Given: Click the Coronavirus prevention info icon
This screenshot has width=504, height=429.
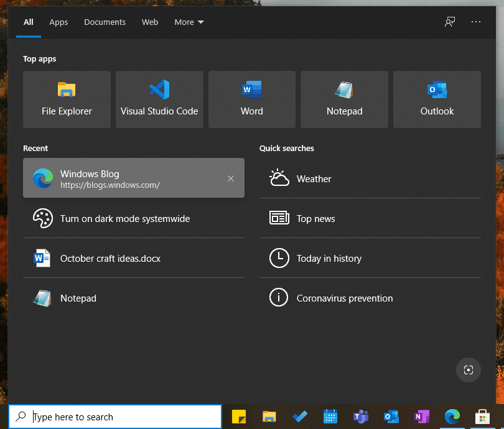Looking at the screenshot, I should pos(279,297).
